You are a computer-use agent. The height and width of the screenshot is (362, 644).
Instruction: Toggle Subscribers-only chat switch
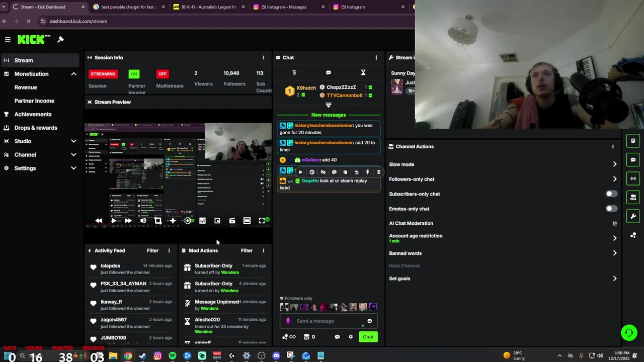point(611,194)
